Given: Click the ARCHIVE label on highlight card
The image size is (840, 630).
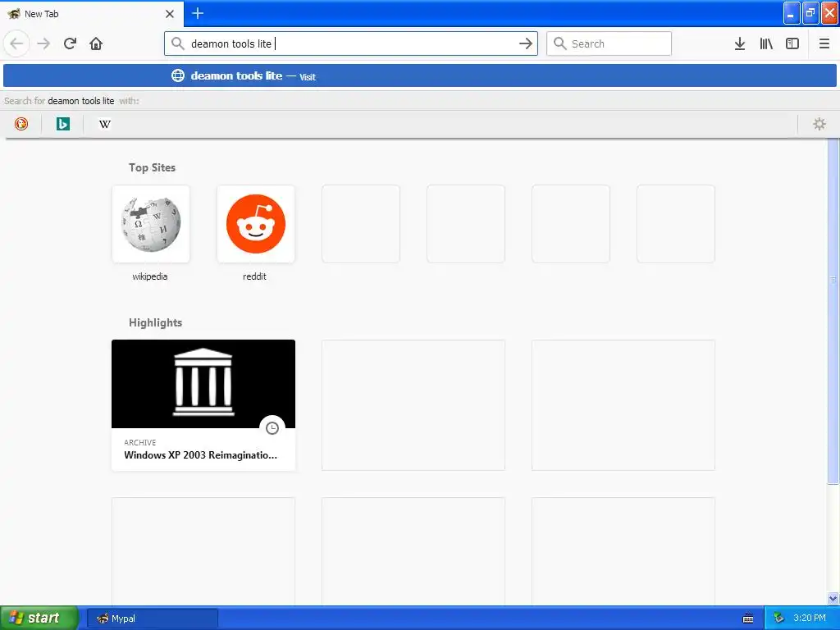Looking at the screenshot, I should coord(139,442).
